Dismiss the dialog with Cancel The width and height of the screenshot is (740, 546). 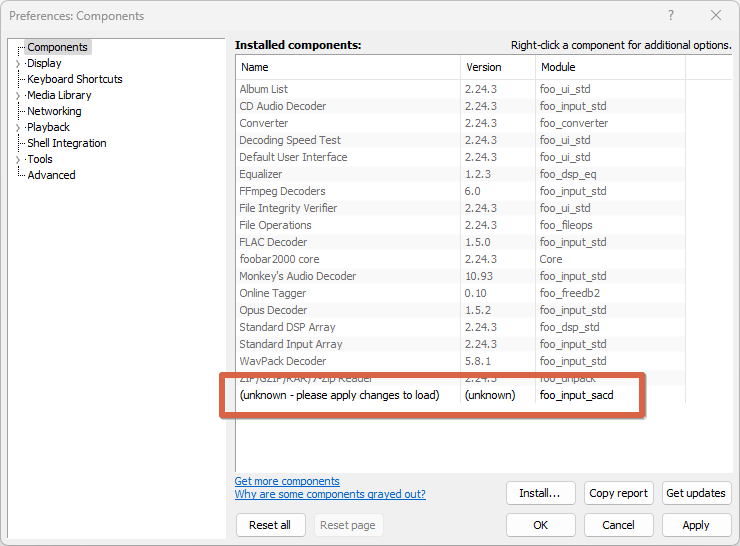[x=618, y=525]
